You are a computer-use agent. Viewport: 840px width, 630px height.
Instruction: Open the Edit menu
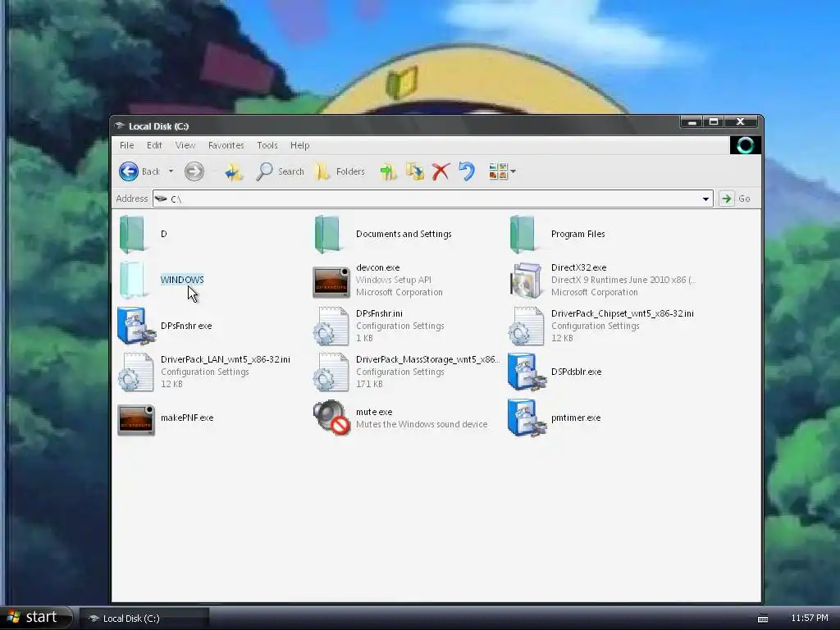(154, 145)
